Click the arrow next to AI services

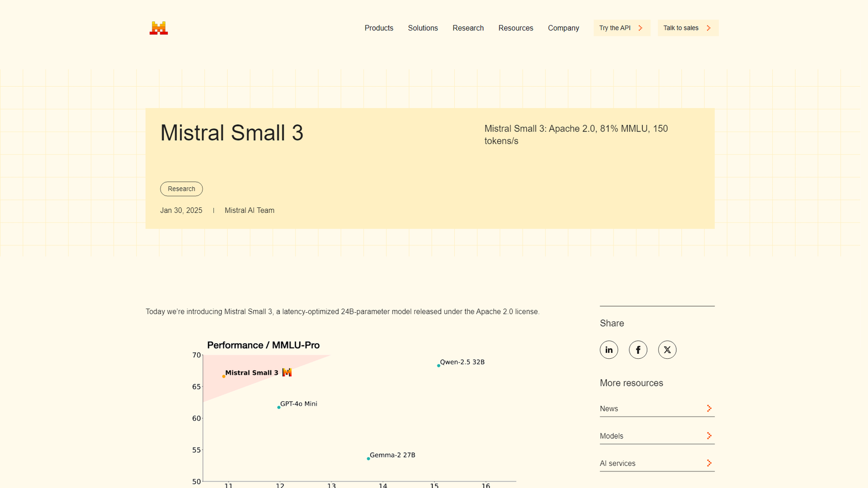709,463
